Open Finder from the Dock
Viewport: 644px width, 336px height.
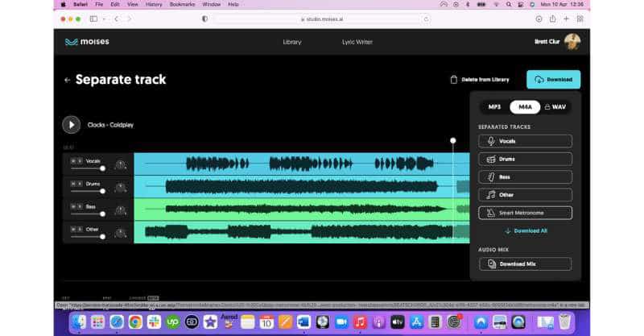pos(78,322)
